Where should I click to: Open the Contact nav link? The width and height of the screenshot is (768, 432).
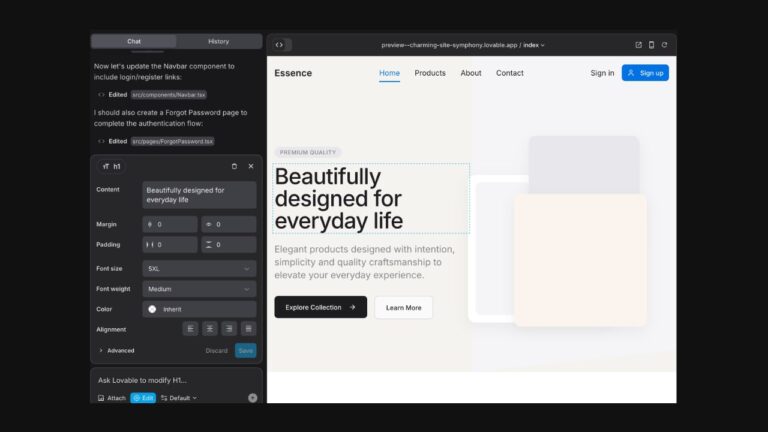[x=509, y=73]
